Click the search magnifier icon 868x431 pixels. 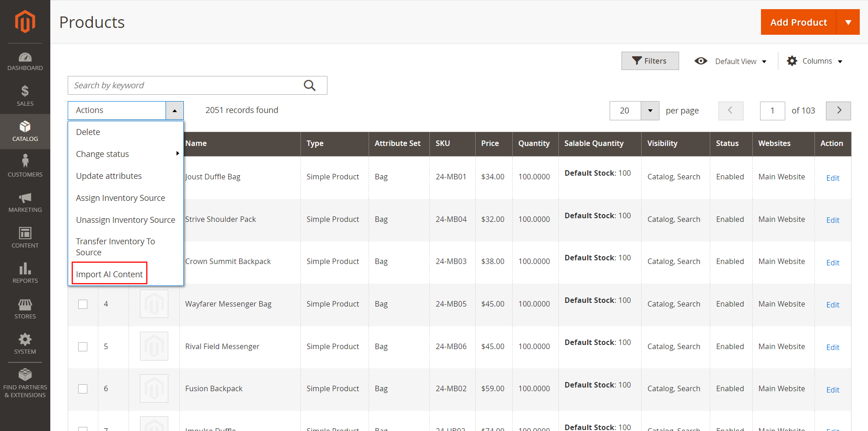tap(310, 86)
